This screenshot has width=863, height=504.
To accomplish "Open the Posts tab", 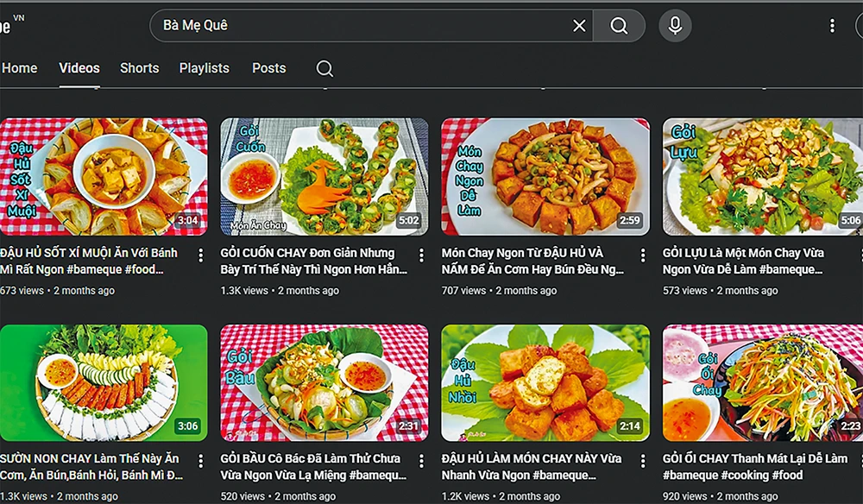I will click(x=268, y=68).
